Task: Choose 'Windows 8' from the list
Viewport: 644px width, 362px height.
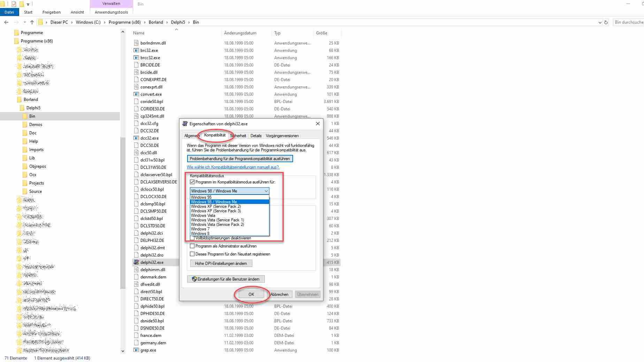Action: (x=230, y=234)
